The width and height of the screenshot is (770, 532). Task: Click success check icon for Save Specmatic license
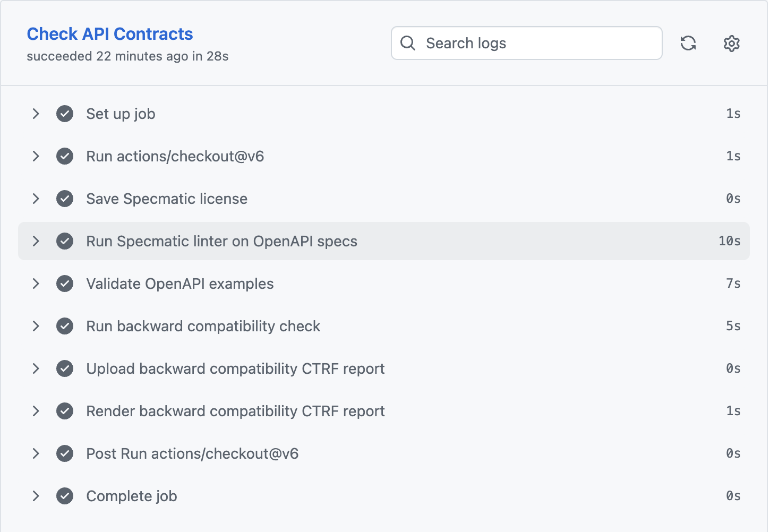pos(65,199)
